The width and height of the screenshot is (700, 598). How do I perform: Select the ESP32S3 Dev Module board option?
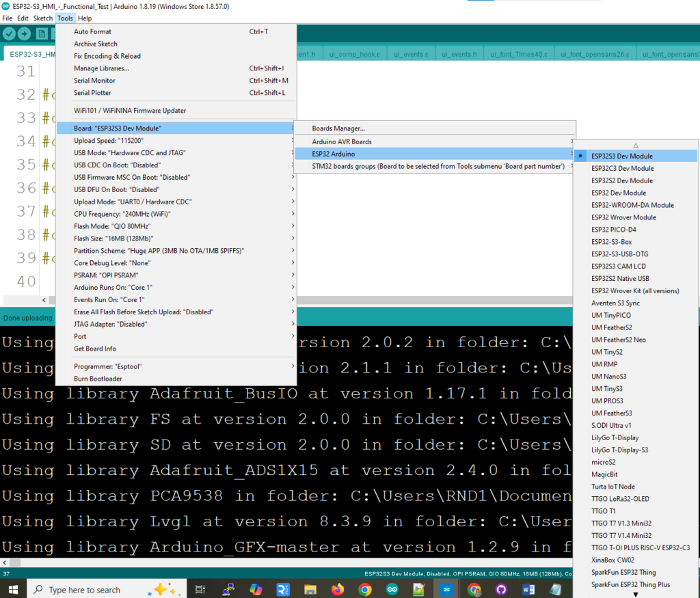coord(621,157)
